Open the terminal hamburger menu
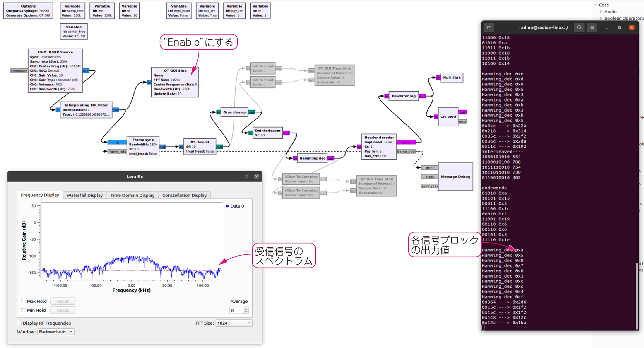This screenshot has height=348, width=644. coord(592,28)
